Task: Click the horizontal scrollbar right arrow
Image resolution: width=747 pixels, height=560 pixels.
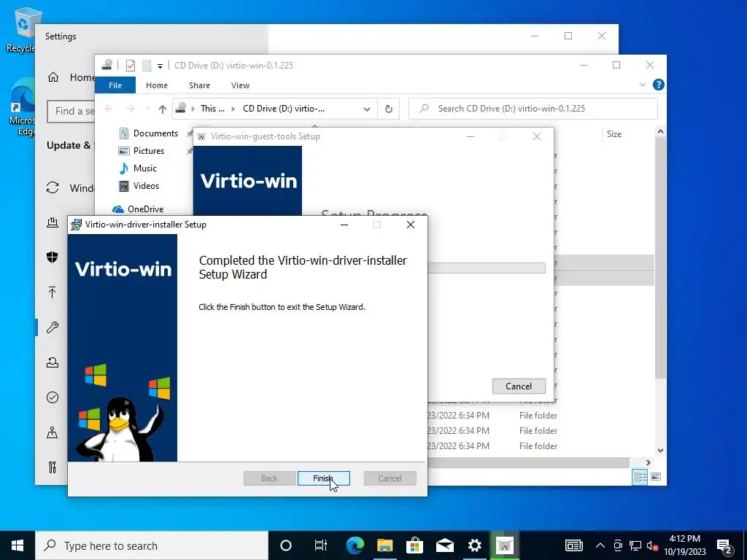Action: (x=648, y=462)
